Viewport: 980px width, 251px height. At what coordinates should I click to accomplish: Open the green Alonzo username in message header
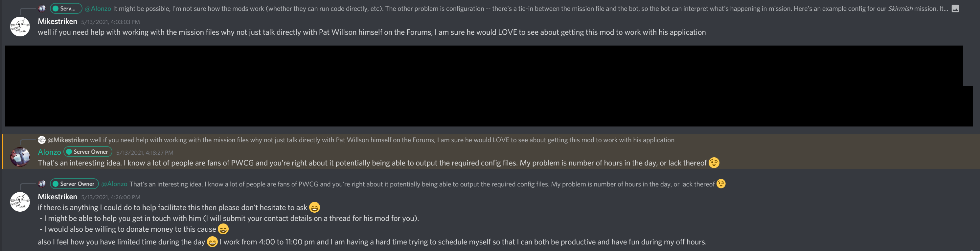[50, 152]
